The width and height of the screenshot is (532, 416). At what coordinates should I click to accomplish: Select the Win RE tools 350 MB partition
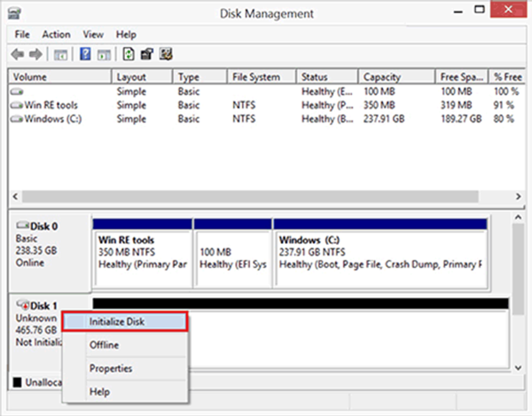tap(142, 254)
